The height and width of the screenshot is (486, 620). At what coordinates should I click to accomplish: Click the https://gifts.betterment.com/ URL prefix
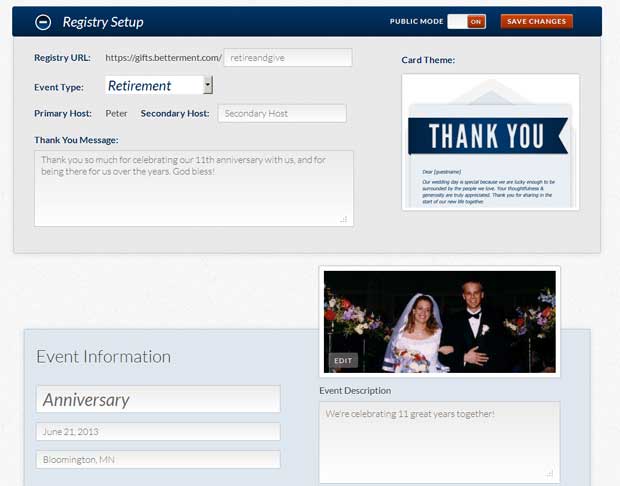163,58
